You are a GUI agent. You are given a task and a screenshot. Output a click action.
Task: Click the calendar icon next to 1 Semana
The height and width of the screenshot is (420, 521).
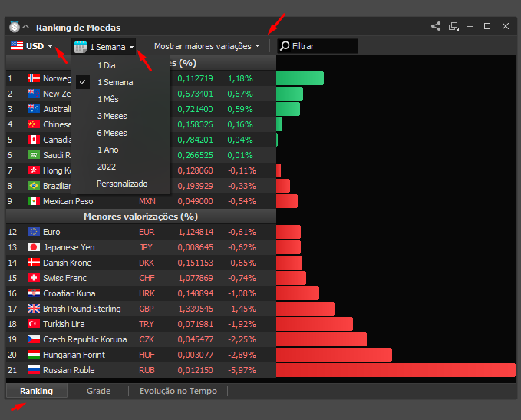point(81,47)
